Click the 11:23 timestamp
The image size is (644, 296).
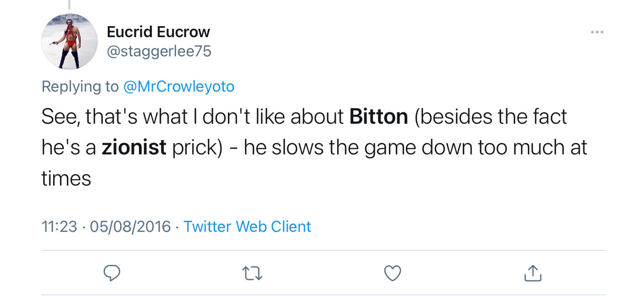point(59,227)
